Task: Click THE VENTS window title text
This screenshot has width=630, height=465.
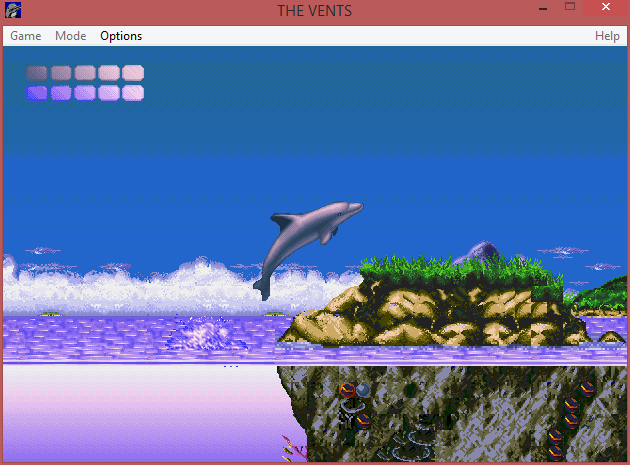Action: (x=315, y=11)
